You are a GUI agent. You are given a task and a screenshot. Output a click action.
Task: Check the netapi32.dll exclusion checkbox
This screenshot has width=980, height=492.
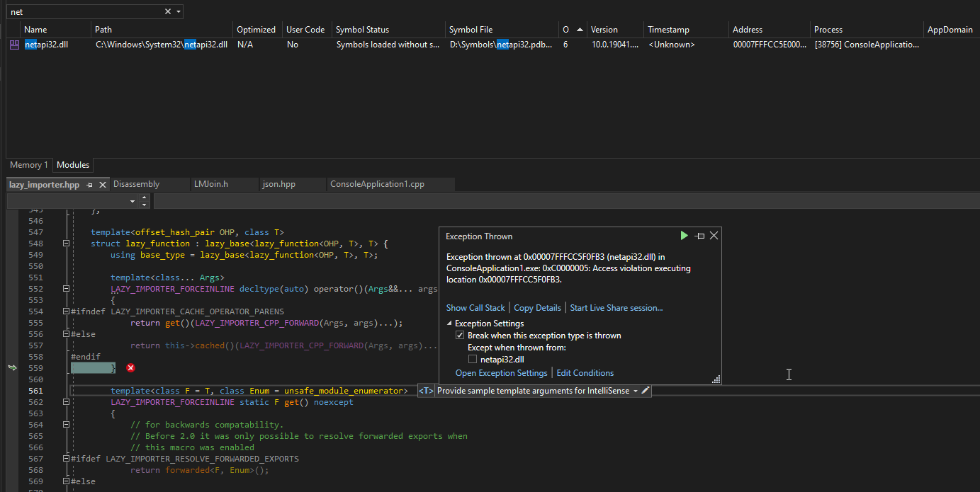[x=472, y=358]
